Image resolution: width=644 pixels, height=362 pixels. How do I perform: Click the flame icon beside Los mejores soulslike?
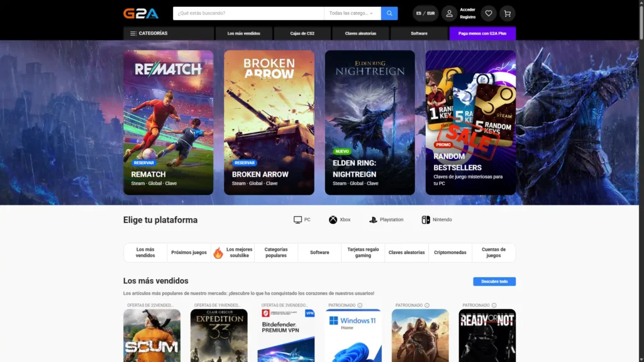[x=218, y=253]
